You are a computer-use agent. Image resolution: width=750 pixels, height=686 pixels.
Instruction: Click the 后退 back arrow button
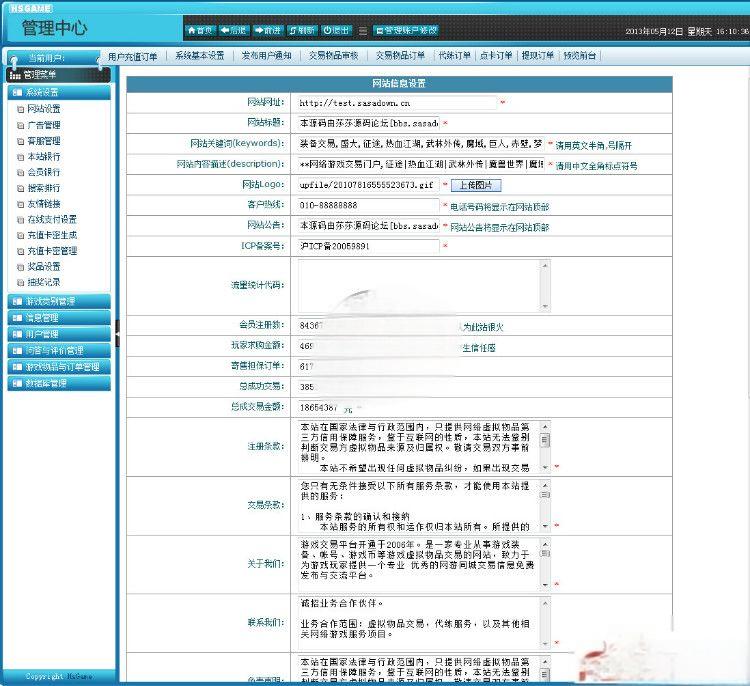point(233,30)
